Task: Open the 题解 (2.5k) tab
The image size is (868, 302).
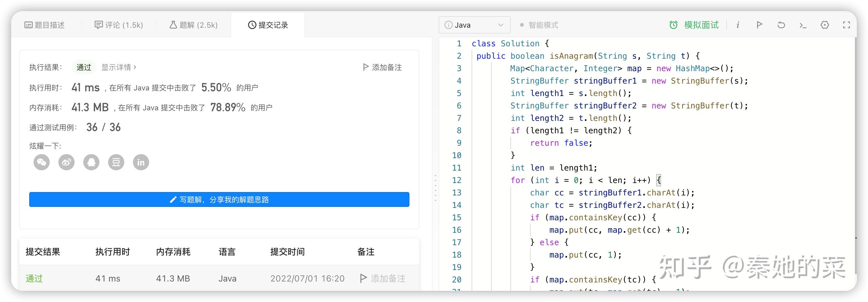Action: coord(194,25)
